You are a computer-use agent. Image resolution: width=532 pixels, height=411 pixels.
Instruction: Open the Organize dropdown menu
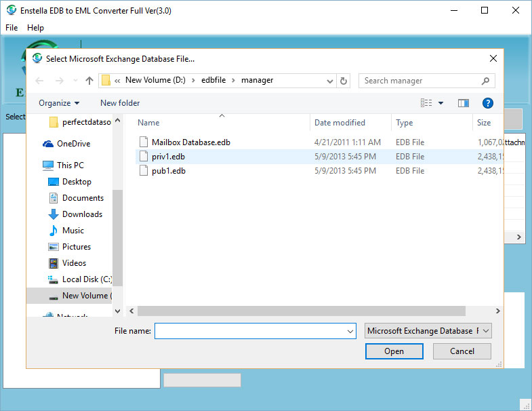(x=59, y=103)
